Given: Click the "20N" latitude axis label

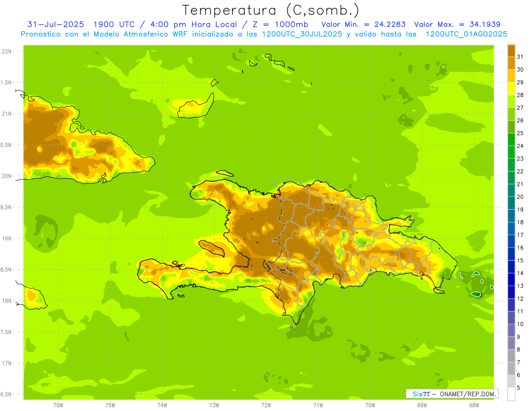Looking at the screenshot, I should [7, 176].
